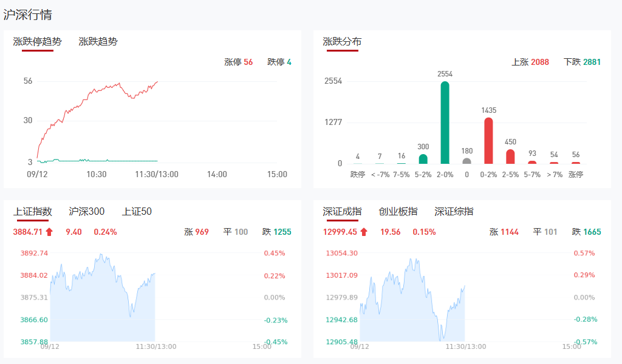The height and width of the screenshot is (364, 622).
Task: Click the red up arrow beside 3884.71
Action: coord(50,232)
